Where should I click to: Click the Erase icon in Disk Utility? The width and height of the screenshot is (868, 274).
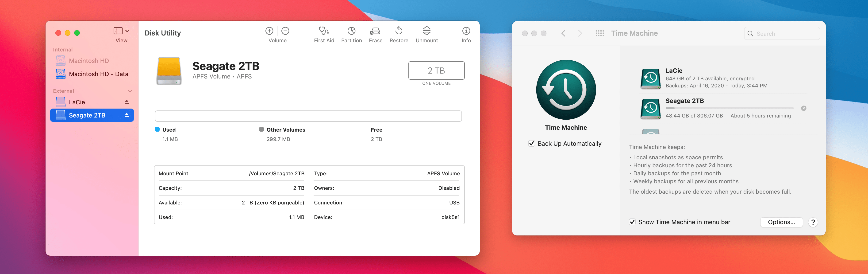point(375,33)
